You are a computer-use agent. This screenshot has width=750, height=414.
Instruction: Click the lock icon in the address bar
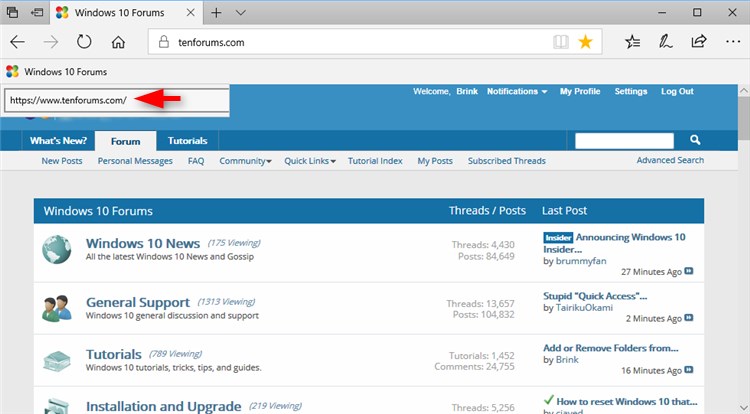164,42
